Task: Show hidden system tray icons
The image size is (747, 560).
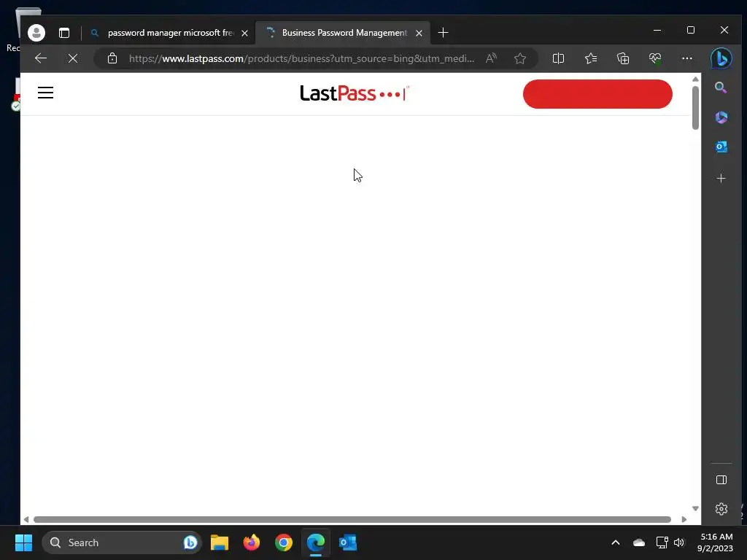Action: (x=616, y=542)
